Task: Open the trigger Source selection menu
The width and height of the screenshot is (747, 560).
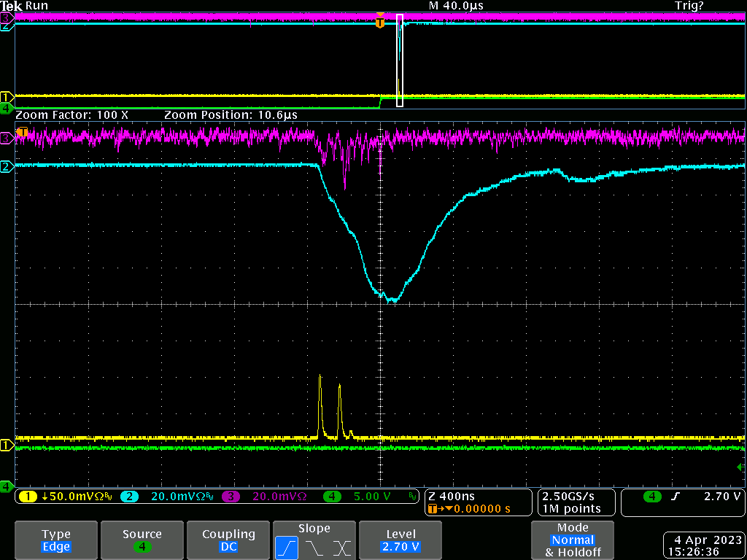Action: [142, 540]
